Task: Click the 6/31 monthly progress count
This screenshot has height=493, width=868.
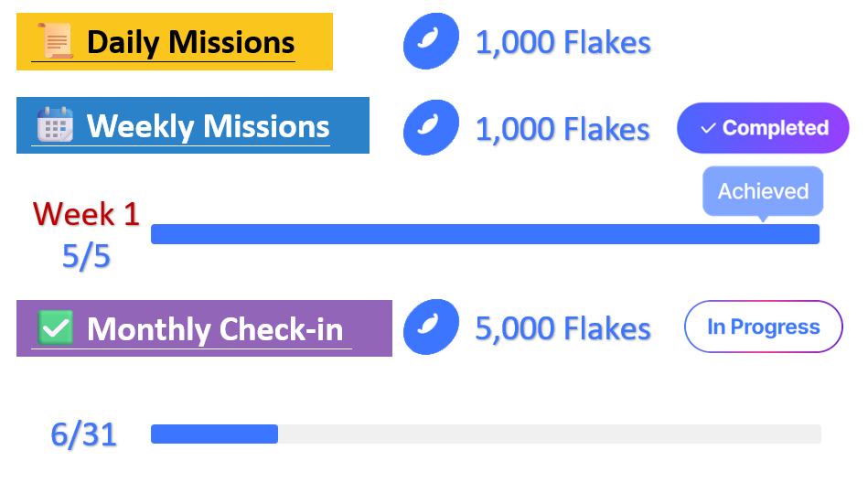Action: [x=84, y=434]
